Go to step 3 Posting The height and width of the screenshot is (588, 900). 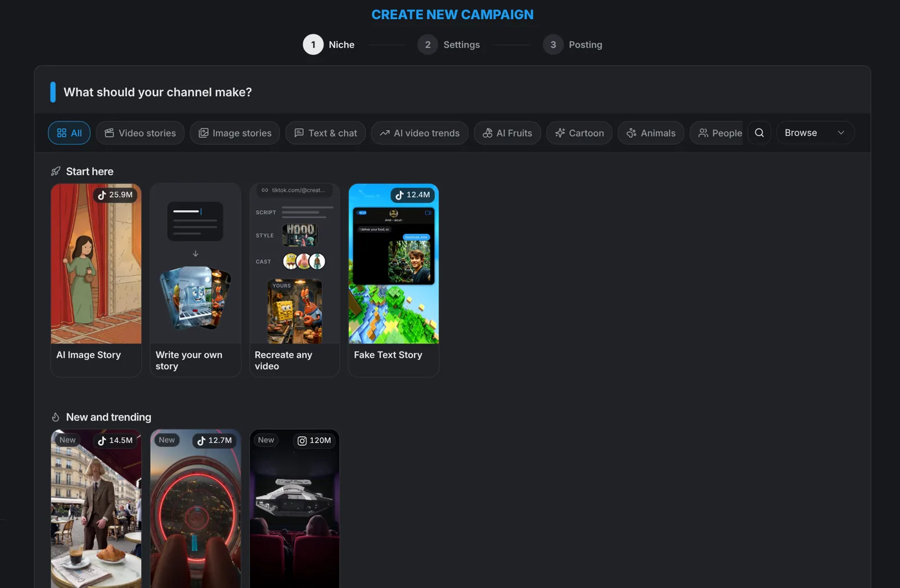click(573, 44)
